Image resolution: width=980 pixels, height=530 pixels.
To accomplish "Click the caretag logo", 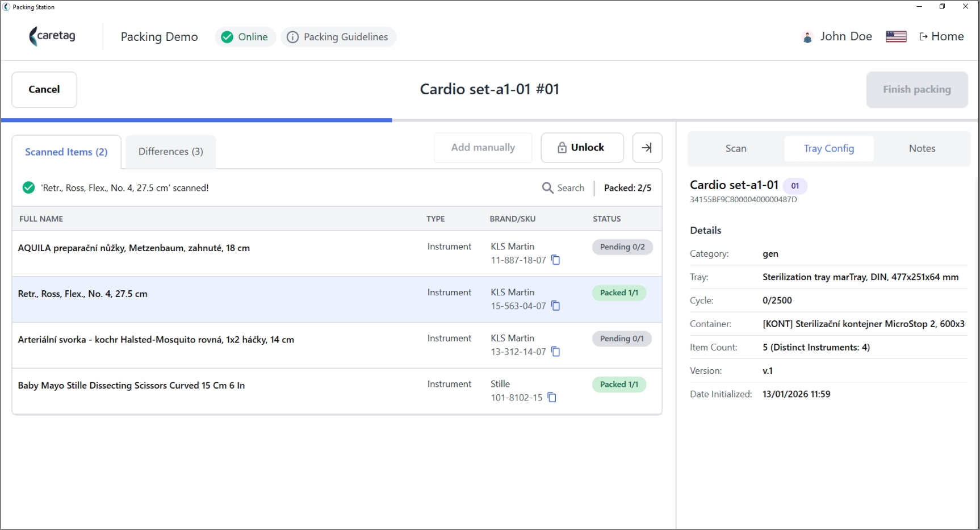I will pyautogui.click(x=52, y=36).
